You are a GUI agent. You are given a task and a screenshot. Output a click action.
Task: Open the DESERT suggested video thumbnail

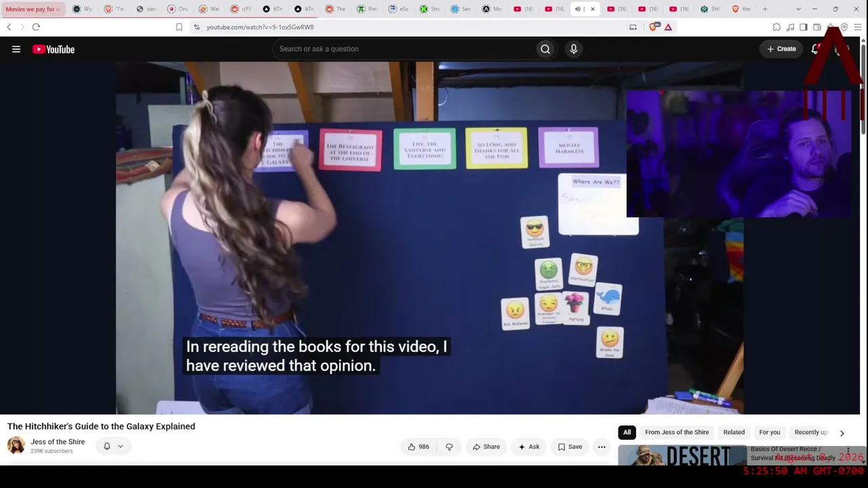click(682, 455)
